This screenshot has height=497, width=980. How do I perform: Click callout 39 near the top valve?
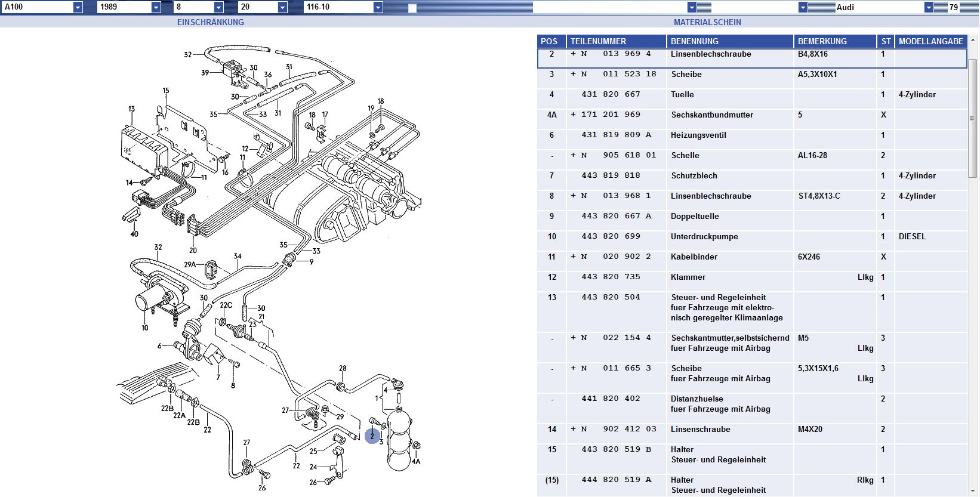[205, 73]
